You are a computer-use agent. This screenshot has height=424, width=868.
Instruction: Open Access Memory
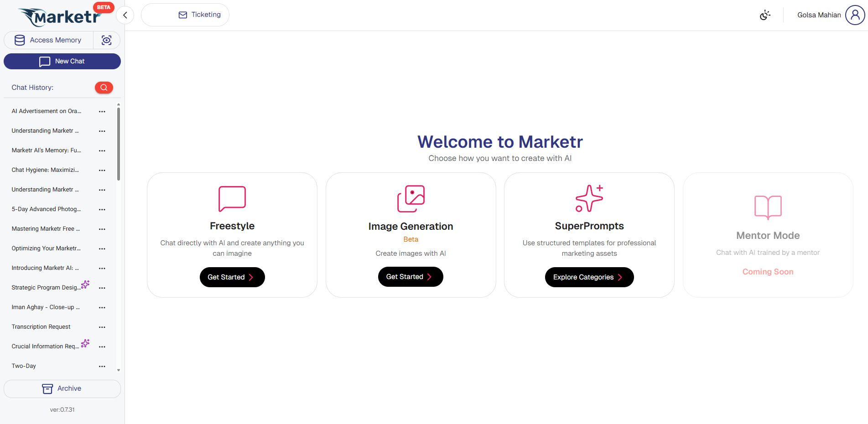pyautogui.click(x=48, y=40)
